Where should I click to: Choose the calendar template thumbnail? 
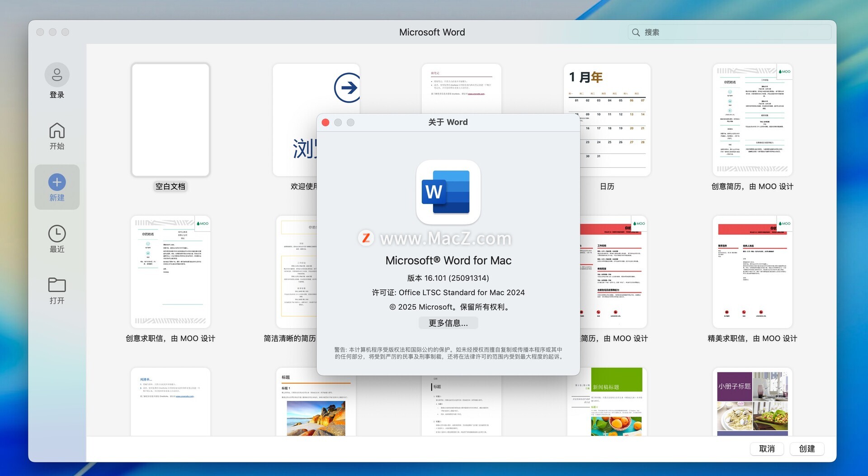click(x=607, y=120)
